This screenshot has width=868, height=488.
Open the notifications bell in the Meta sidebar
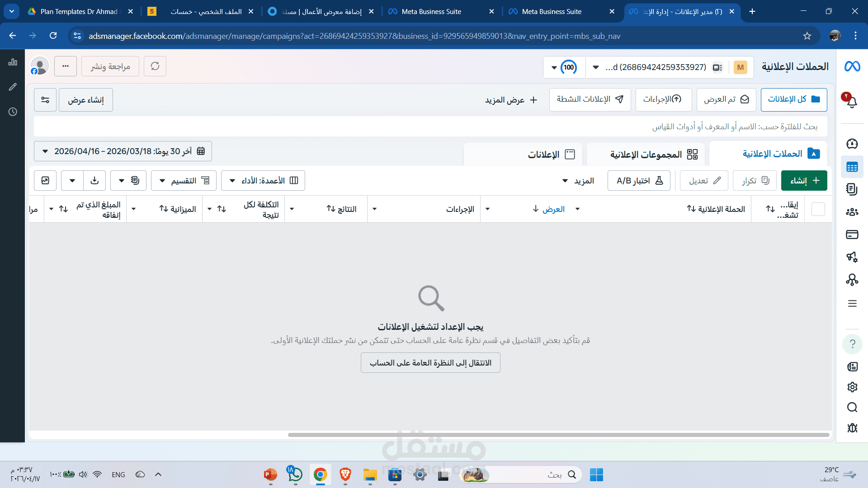click(852, 102)
